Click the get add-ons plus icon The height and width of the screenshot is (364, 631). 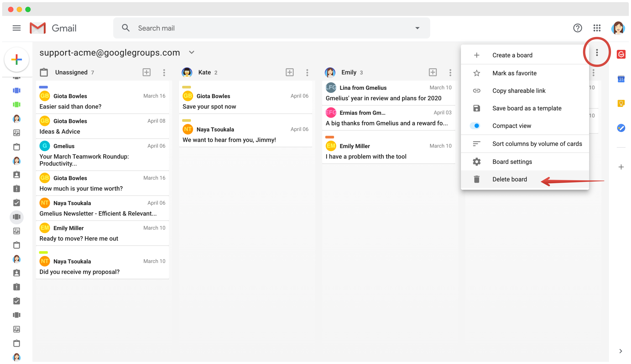621,167
